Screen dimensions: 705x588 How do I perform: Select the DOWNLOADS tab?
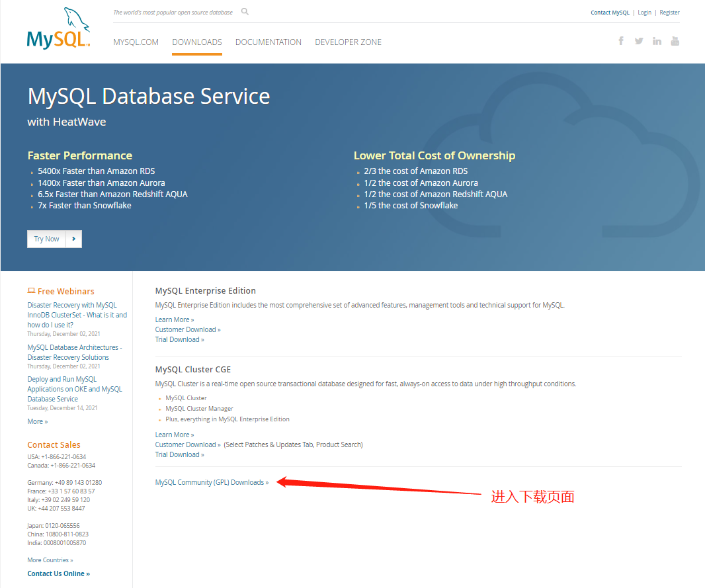[x=197, y=42]
